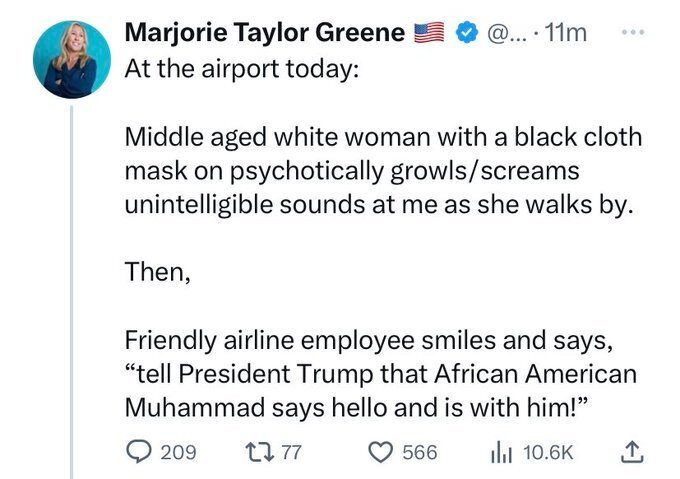Viewport: 680px width, 479px height.
Task: Click the paragraph about the masked woman
Action: click(x=380, y=172)
